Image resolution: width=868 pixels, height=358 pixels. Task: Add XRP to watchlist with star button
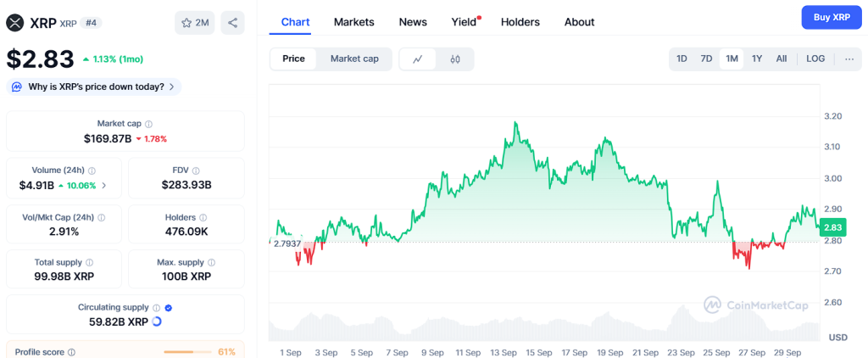pos(195,23)
